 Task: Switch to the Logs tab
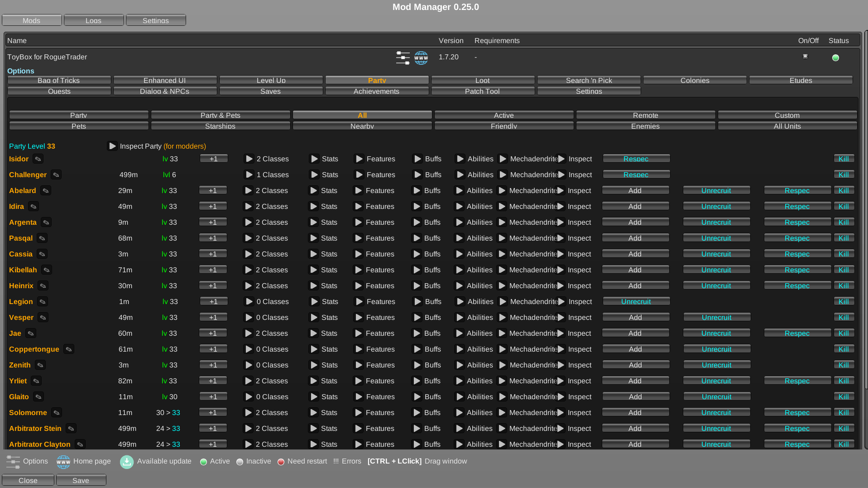point(94,20)
